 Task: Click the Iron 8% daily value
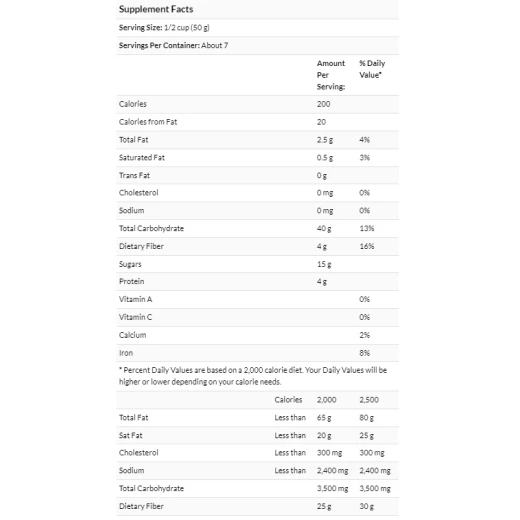[x=364, y=353]
